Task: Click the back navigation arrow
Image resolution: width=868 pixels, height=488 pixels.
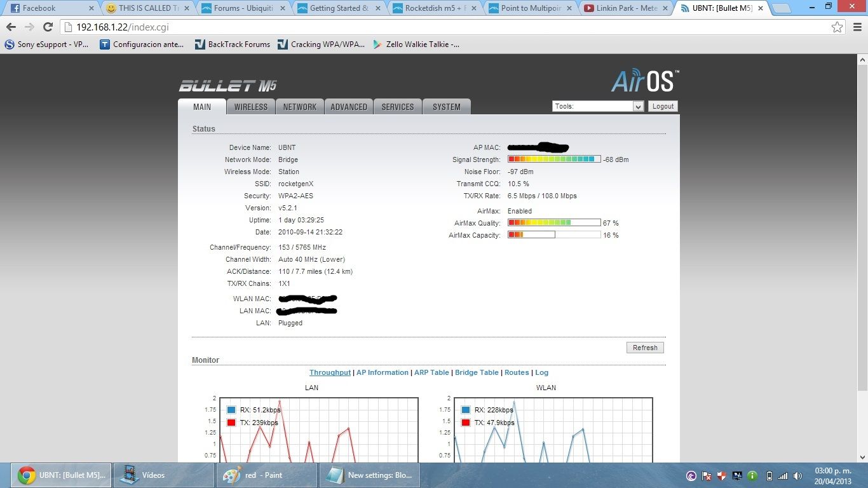Action: [11, 27]
